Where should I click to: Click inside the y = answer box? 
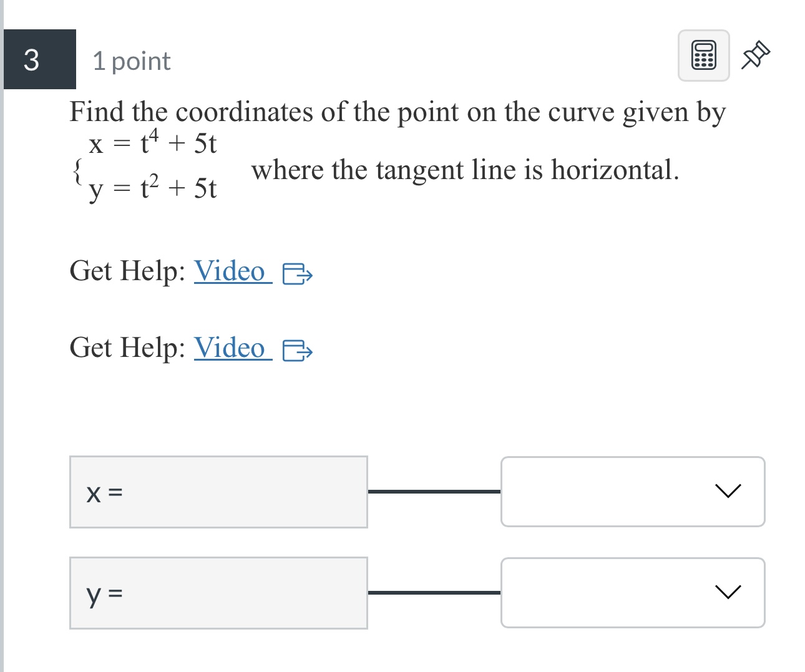218,593
